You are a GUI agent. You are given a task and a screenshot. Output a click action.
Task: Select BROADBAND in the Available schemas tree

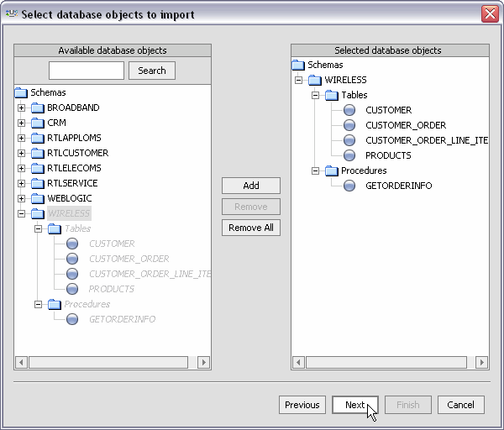[73, 107]
